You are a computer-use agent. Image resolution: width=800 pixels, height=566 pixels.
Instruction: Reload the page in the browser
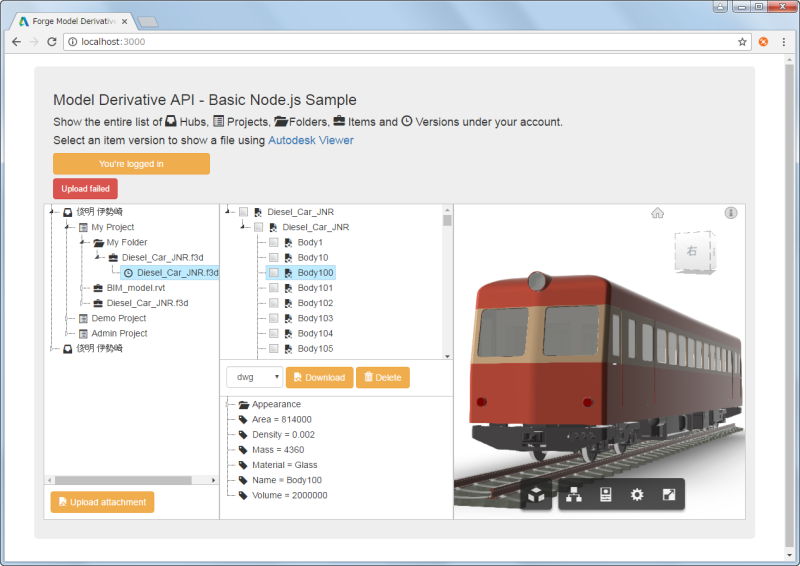(52, 42)
